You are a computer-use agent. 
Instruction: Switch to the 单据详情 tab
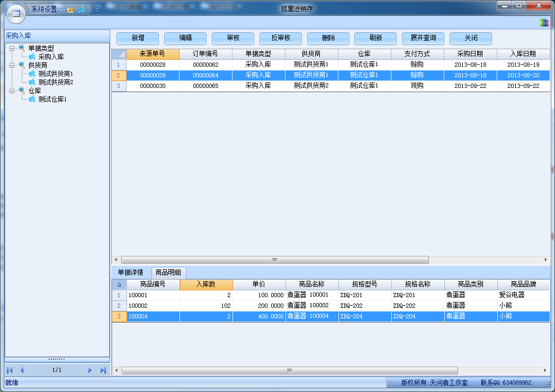130,272
